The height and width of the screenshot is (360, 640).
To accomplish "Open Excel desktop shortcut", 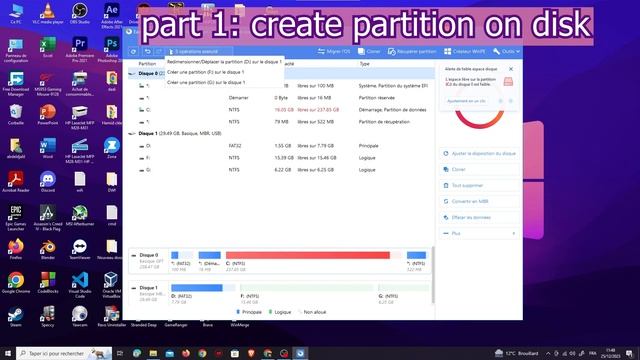I will [48, 47].
